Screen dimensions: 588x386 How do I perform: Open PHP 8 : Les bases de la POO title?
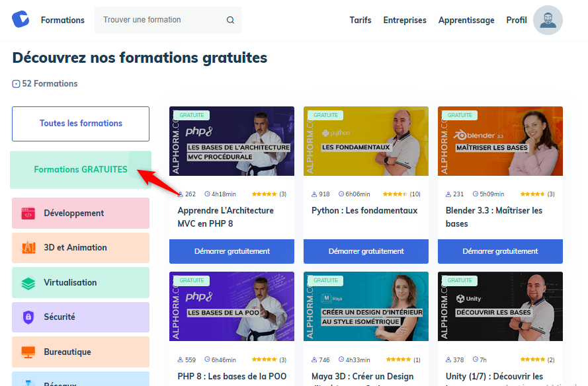(231, 376)
